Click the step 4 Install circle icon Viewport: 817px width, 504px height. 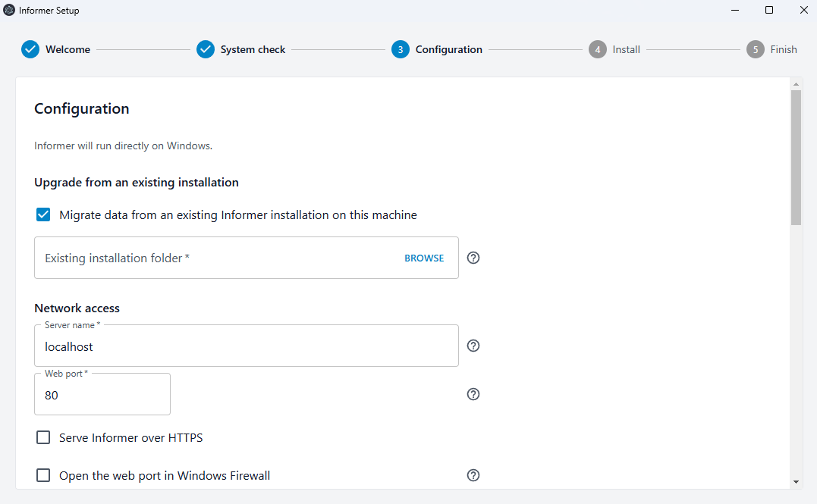click(598, 49)
